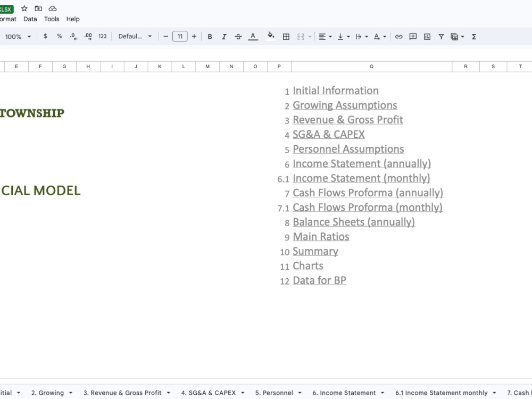Viewport: 532px width, 399px height.
Task: Format as currency with dollar icon
Action: (45, 36)
